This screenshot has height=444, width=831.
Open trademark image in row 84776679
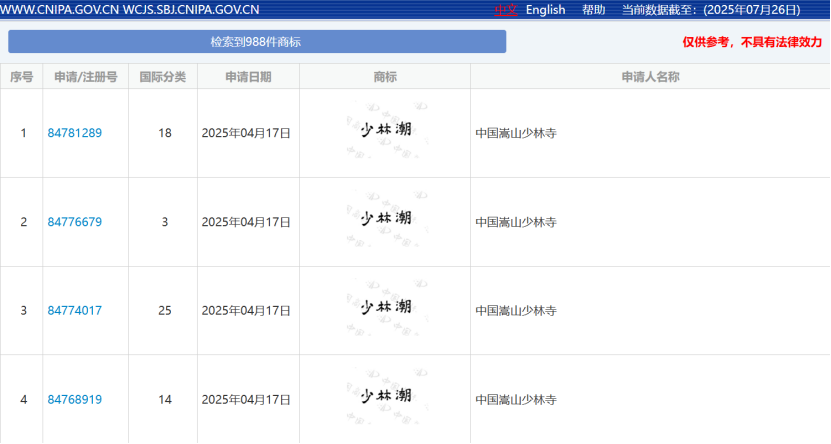tap(386, 219)
